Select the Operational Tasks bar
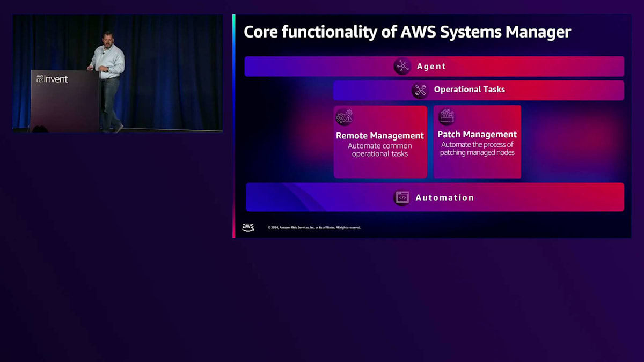The height and width of the screenshot is (362, 644). pyautogui.click(x=479, y=90)
